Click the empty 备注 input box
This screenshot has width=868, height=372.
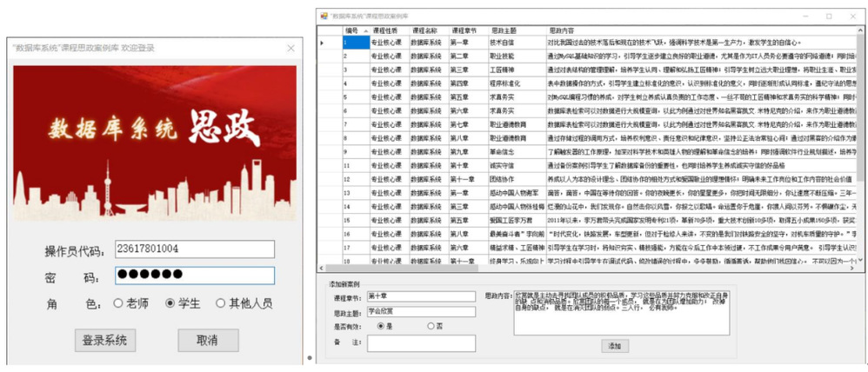pyautogui.click(x=421, y=343)
